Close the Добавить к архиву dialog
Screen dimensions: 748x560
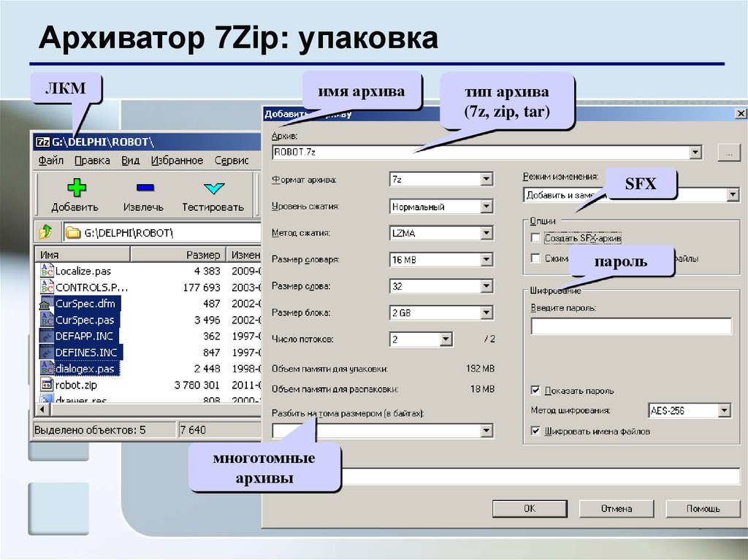coord(741,113)
